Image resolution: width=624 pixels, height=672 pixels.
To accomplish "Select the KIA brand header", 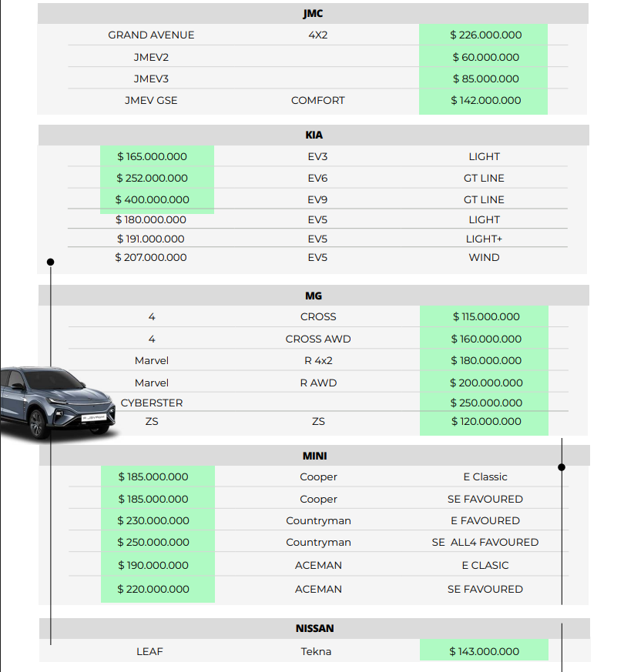I will pos(314,135).
